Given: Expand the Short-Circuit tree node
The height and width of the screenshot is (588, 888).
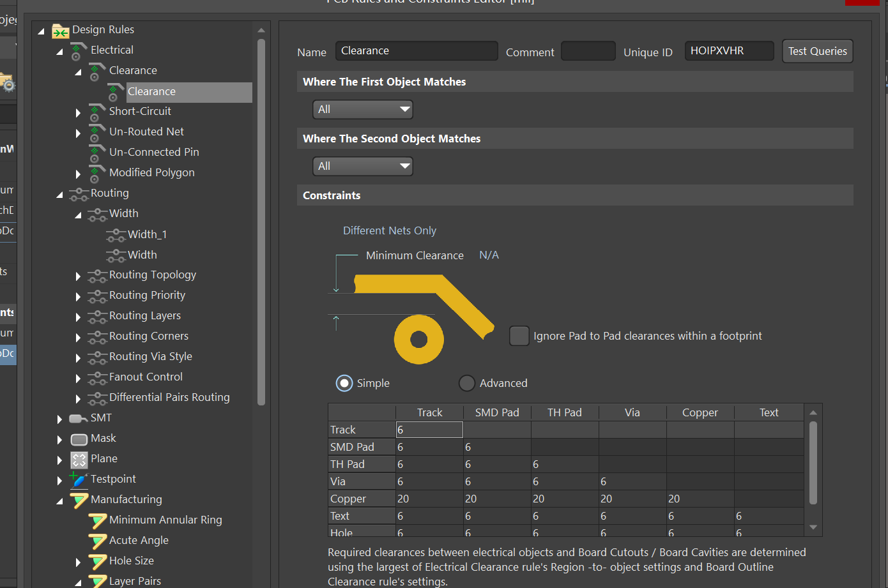Looking at the screenshot, I should tap(78, 113).
